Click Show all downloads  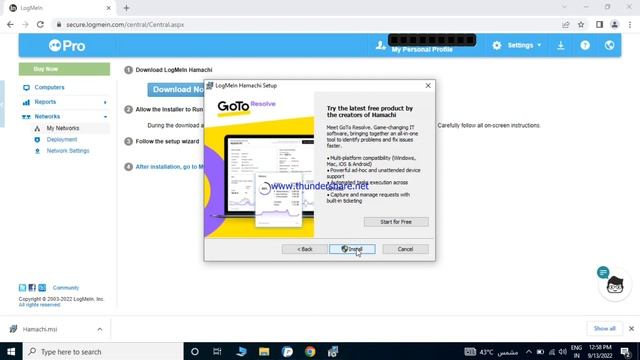[604, 329]
